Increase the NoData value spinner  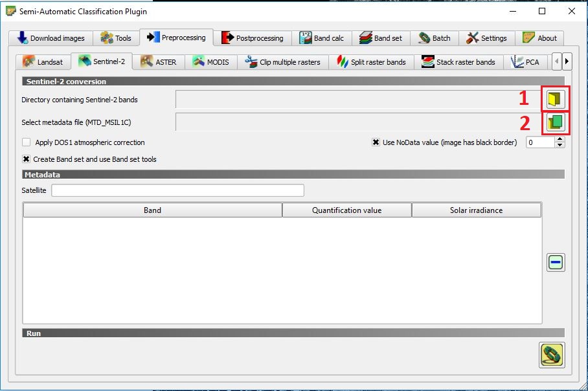coord(560,139)
